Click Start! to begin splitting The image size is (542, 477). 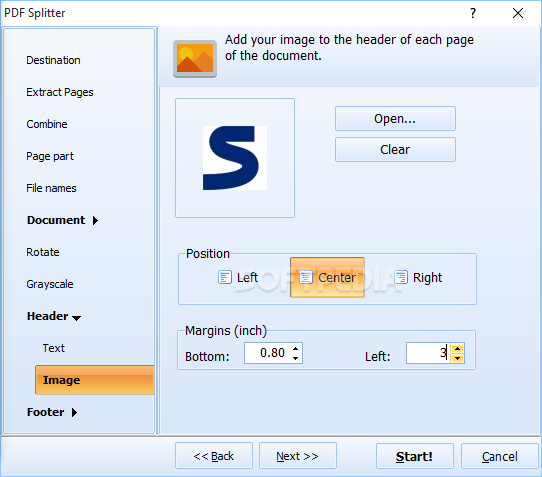coord(414,456)
